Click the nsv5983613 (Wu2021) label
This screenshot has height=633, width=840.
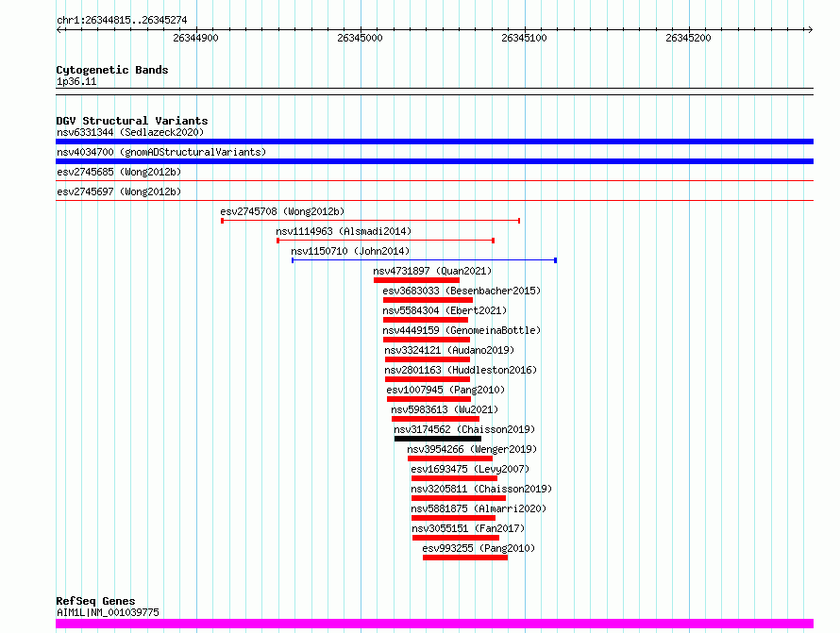[445, 409]
